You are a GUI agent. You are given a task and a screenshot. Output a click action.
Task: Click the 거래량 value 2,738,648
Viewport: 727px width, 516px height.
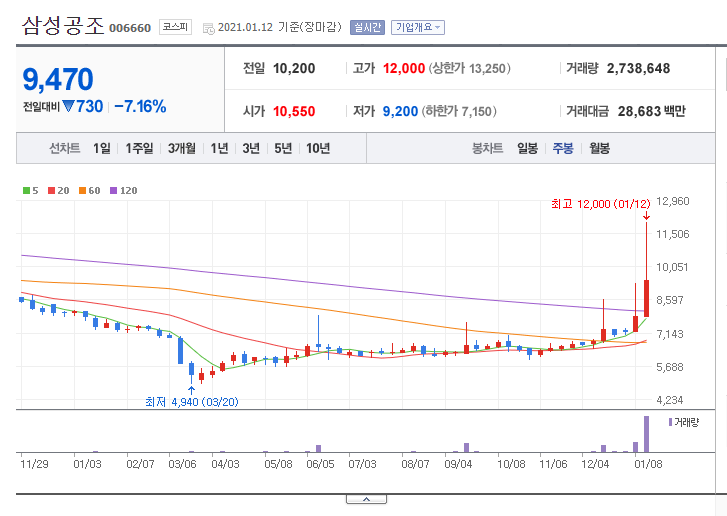[638, 69]
